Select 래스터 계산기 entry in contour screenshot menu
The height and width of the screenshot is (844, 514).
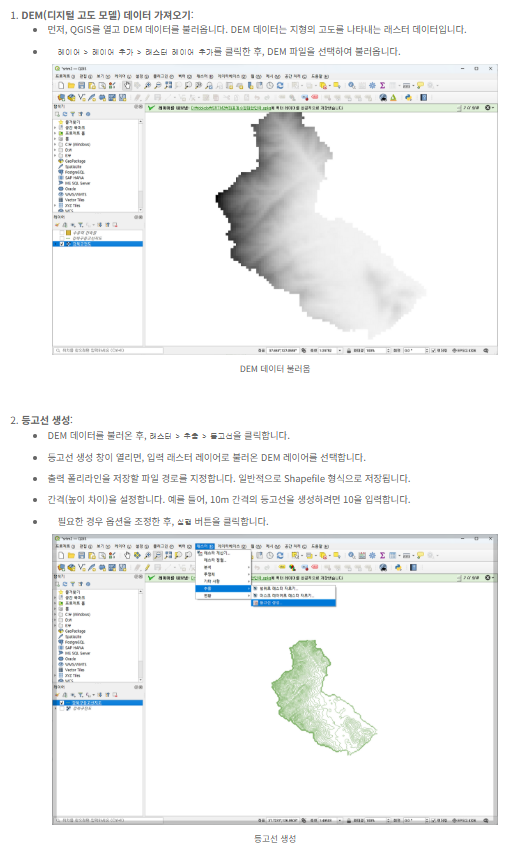[x=223, y=553]
